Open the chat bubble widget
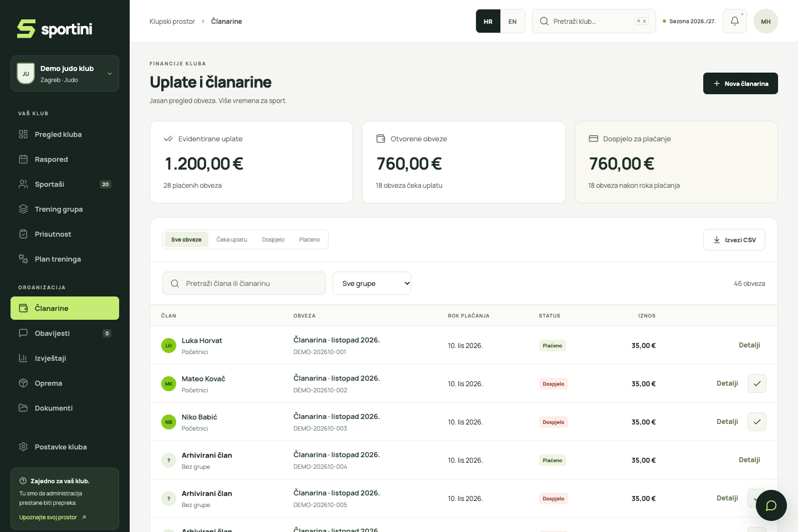 (x=771, y=505)
